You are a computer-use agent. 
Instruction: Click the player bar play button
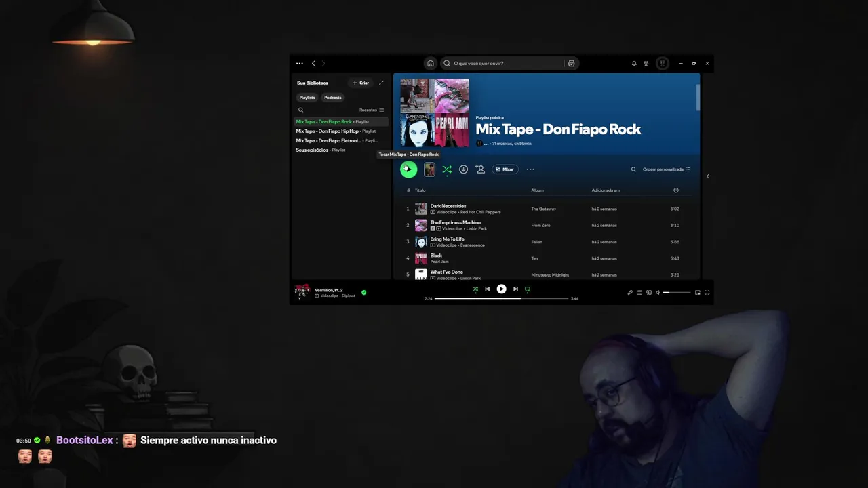click(x=501, y=289)
